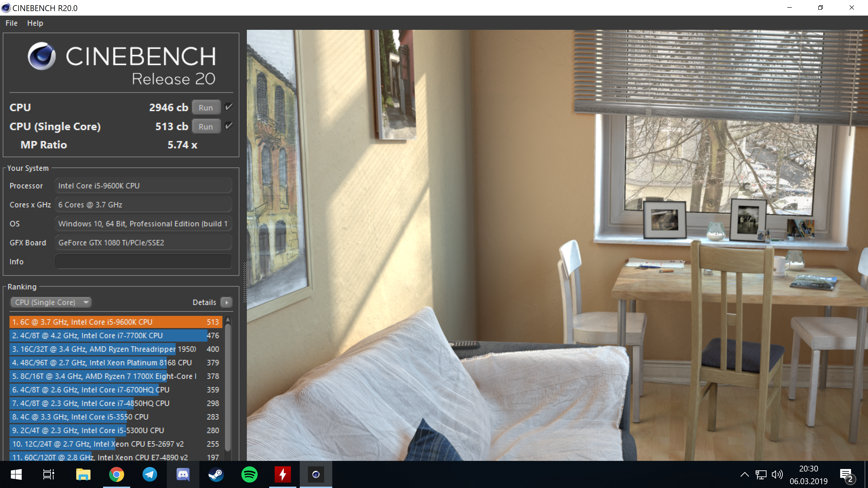
Task: Expand the ranking Details arrow
Action: coord(226,302)
